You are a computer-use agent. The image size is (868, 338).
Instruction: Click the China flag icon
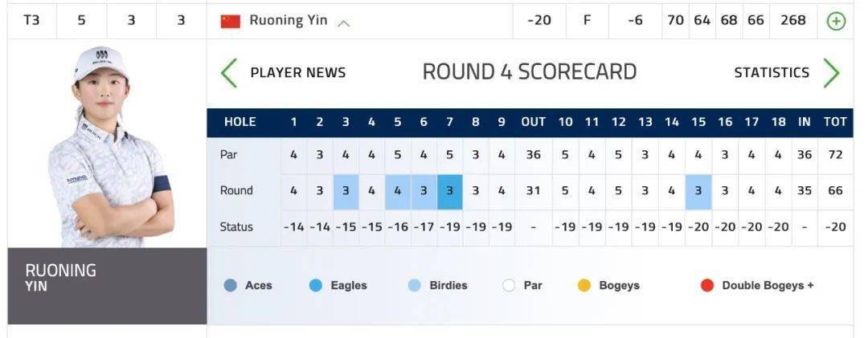(x=231, y=21)
